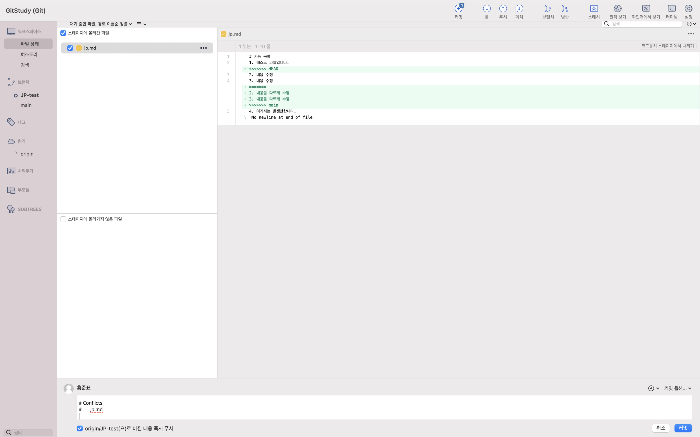Select the SUBTREES sidebar section
700x437 pixels.
coord(29,209)
